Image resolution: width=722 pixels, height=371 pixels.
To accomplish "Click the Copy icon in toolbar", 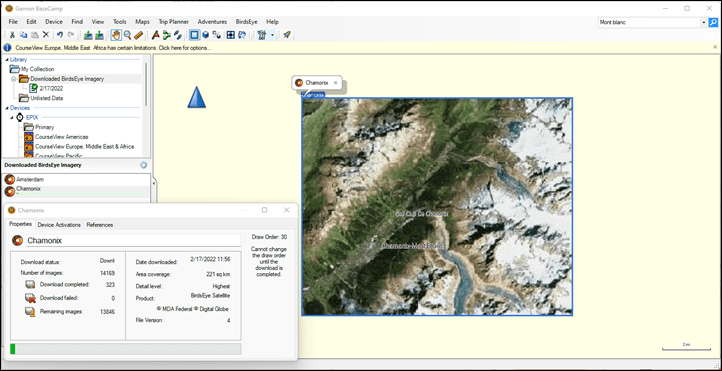I will coord(23,35).
